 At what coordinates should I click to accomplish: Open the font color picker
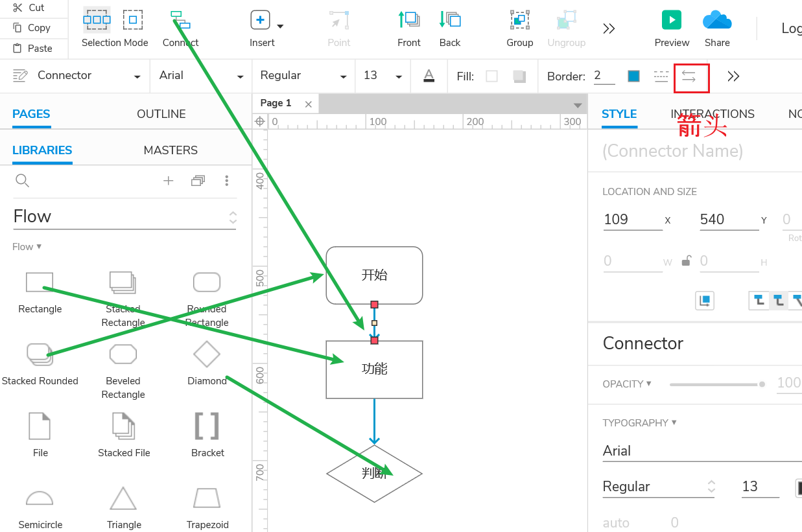coord(429,76)
